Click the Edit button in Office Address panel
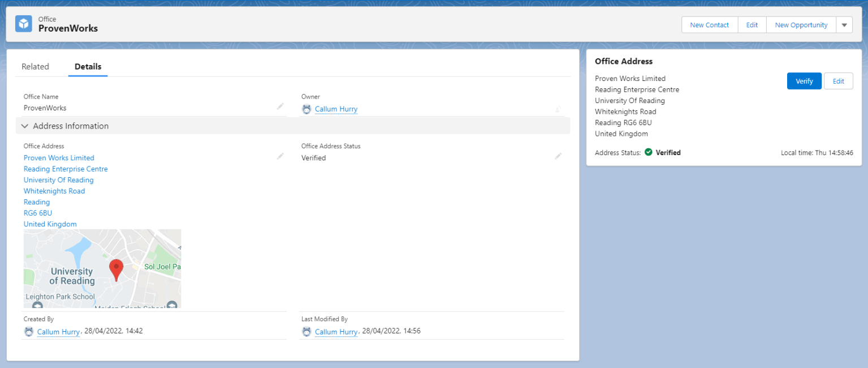868x368 pixels. 838,81
